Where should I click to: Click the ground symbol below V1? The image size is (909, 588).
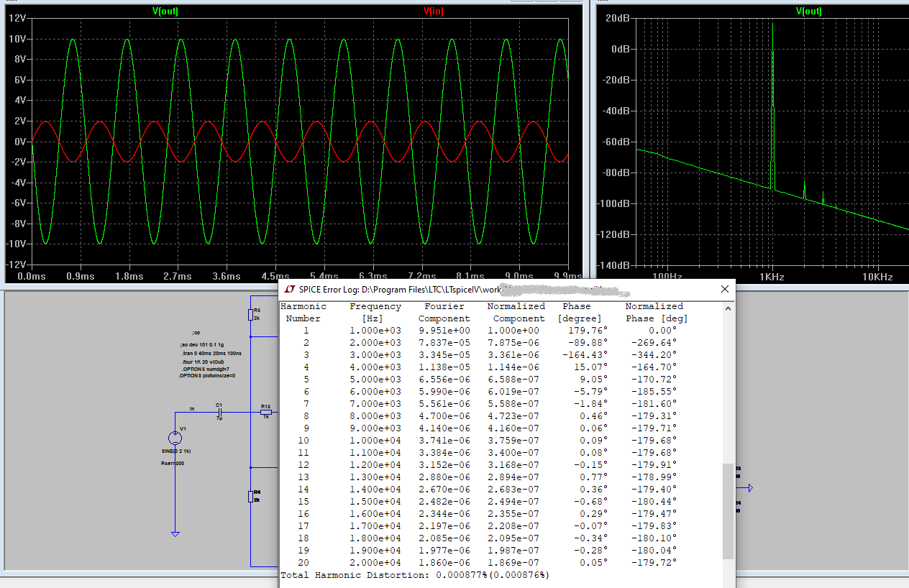point(175,533)
